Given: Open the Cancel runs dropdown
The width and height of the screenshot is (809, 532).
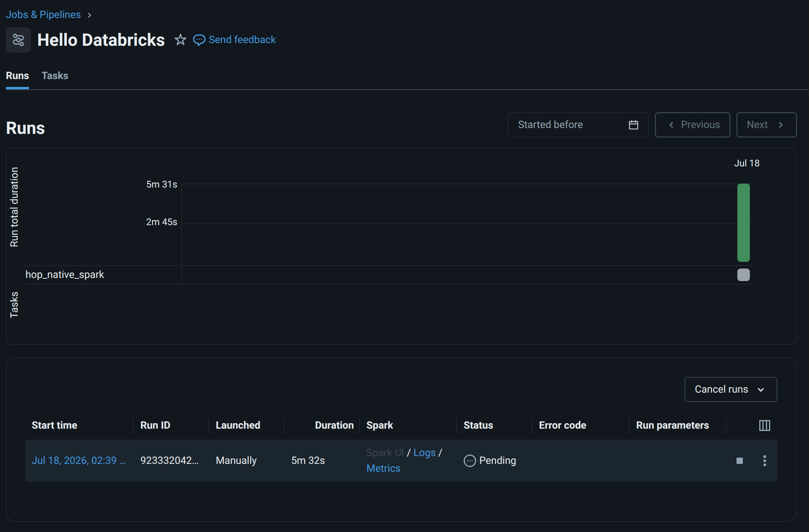Looking at the screenshot, I should pyautogui.click(x=730, y=390).
